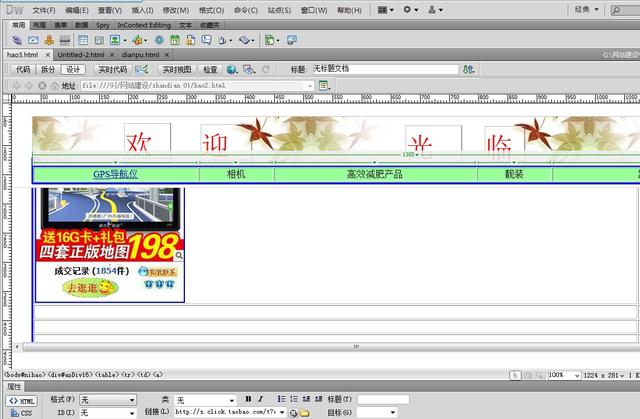Click the 实时视图 live view button
Viewport: 640px width, 419px height.
(177, 70)
